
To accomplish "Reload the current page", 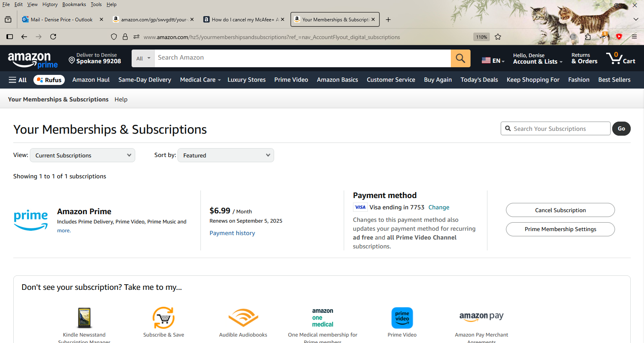I will [x=53, y=37].
